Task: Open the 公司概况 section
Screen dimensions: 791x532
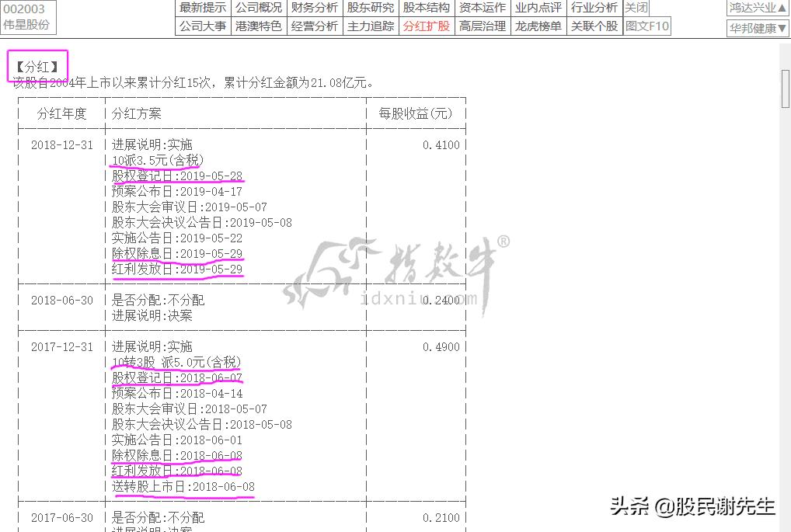Action: click(x=258, y=9)
